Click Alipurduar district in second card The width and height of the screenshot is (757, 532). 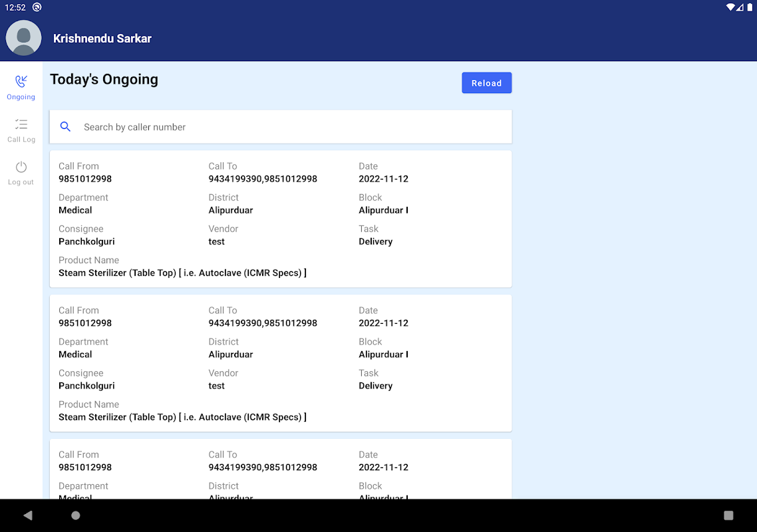[x=231, y=354]
